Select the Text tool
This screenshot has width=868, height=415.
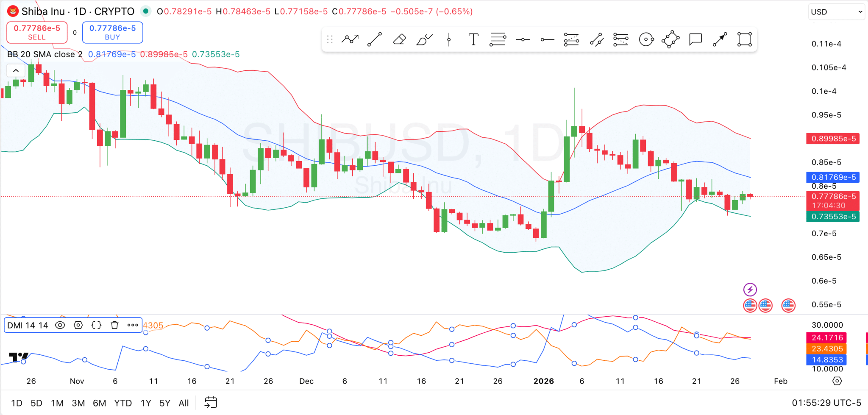click(x=473, y=39)
